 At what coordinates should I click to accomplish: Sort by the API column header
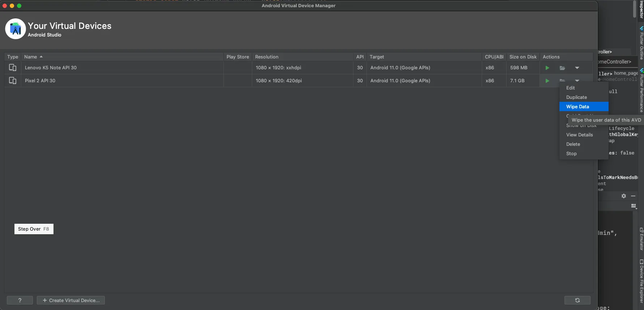click(x=360, y=57)
